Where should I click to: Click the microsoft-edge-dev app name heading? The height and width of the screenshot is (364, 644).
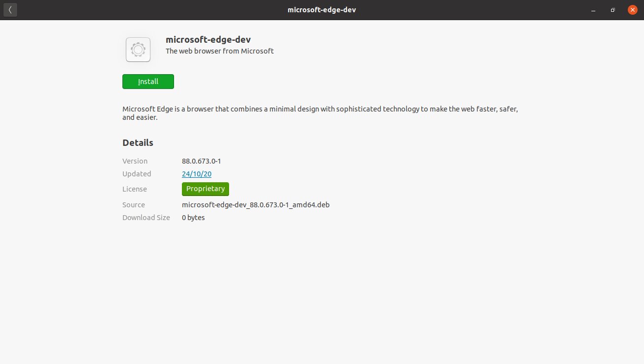(x=208, y=40)
